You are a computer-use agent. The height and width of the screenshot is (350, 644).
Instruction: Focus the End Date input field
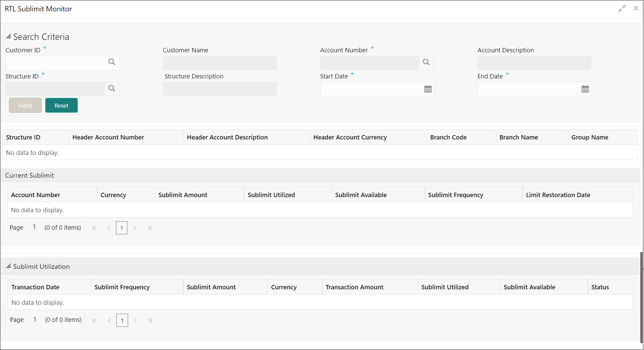coord(529,89)
